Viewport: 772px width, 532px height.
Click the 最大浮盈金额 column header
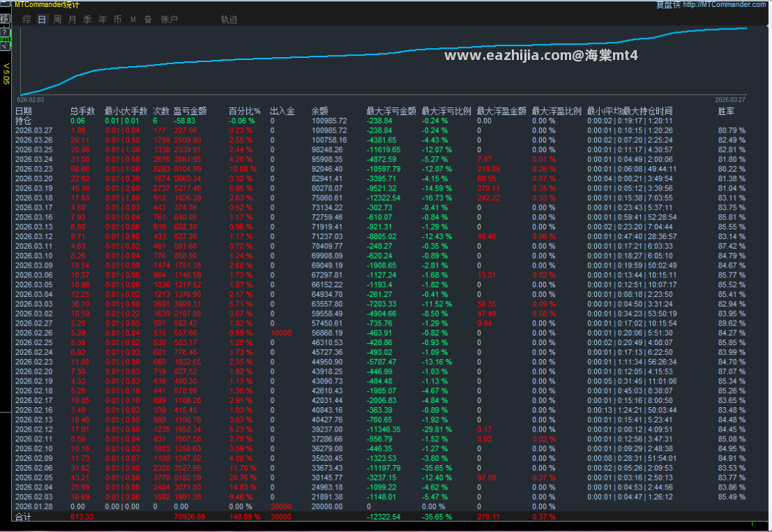pos(501,111)
